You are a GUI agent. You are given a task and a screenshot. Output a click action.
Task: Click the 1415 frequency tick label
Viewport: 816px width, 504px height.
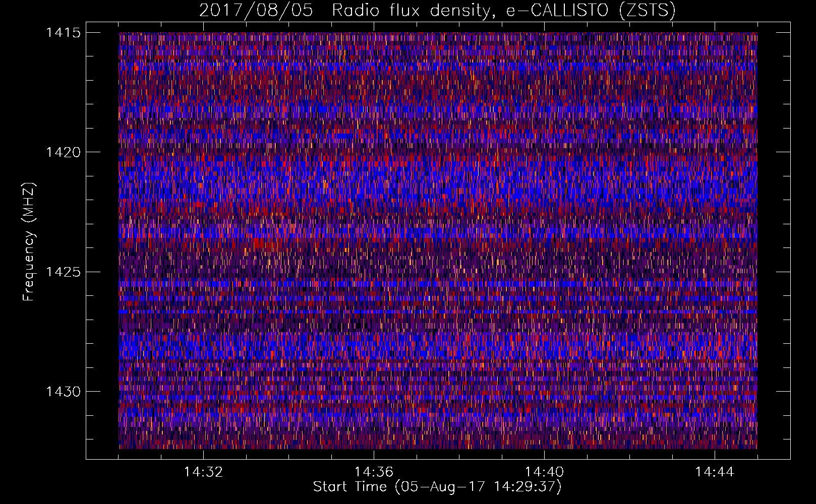[64, 32]
